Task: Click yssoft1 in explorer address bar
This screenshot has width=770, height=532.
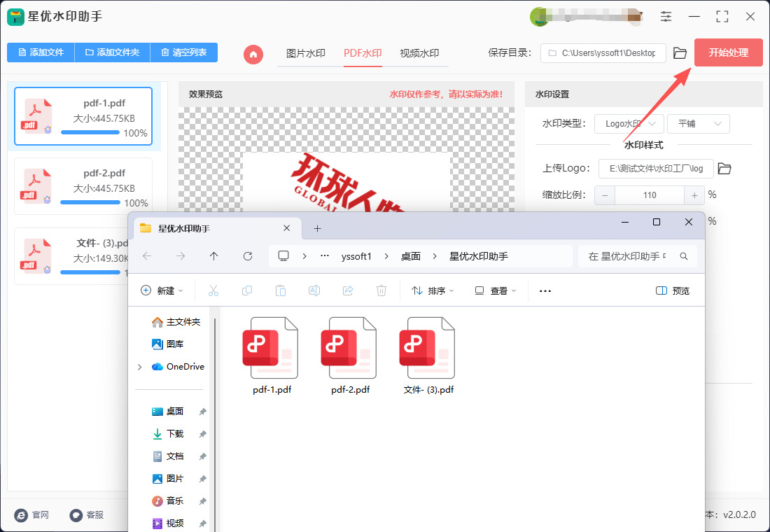Action: click(356, 256)
